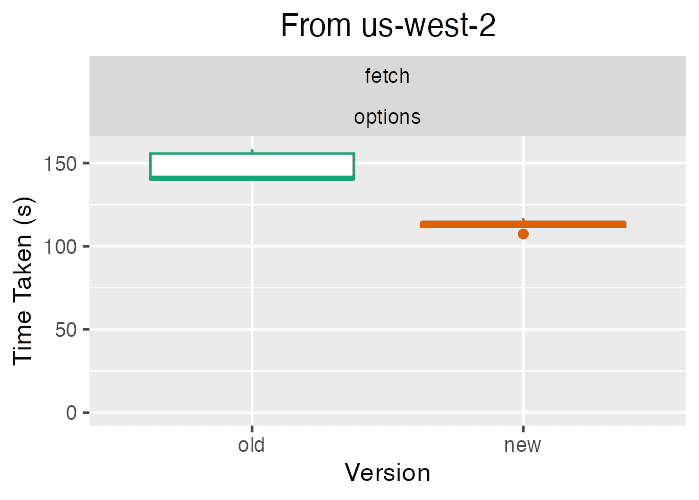The image size is (699, 500).
Task: Click the gray facet strip header background
Action: [387, 96]
